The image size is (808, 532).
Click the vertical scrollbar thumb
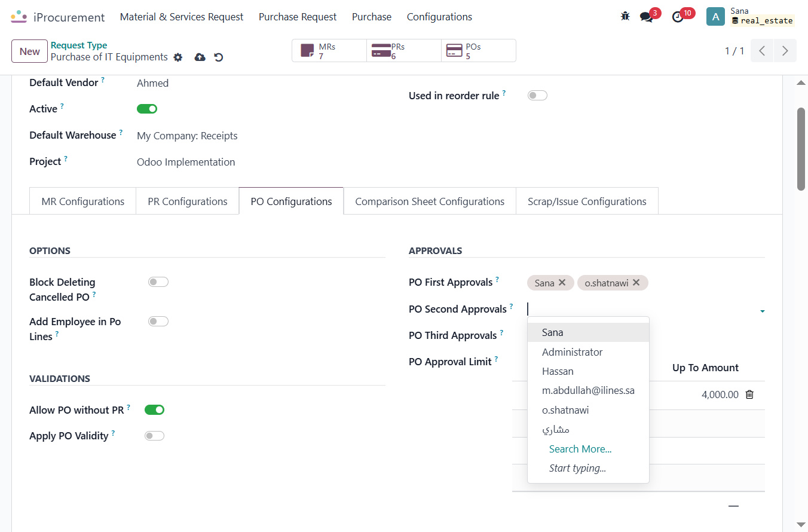pos(801,149)
